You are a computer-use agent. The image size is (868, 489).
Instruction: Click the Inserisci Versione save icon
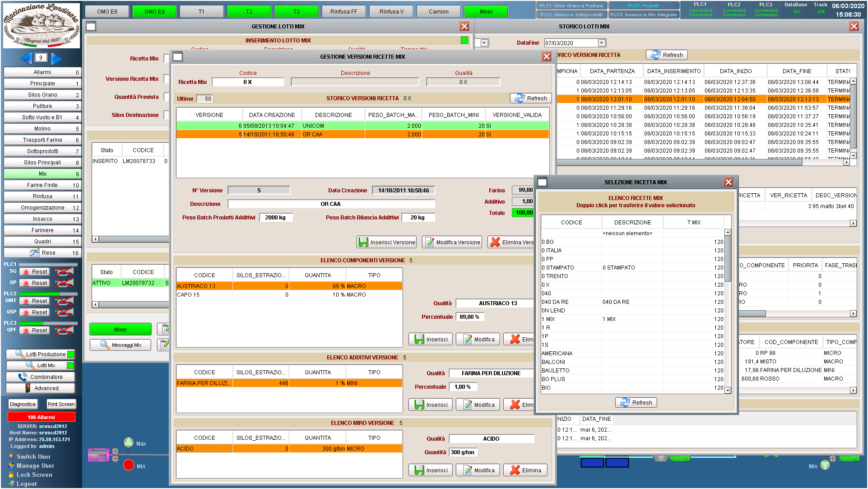point(363,242)
